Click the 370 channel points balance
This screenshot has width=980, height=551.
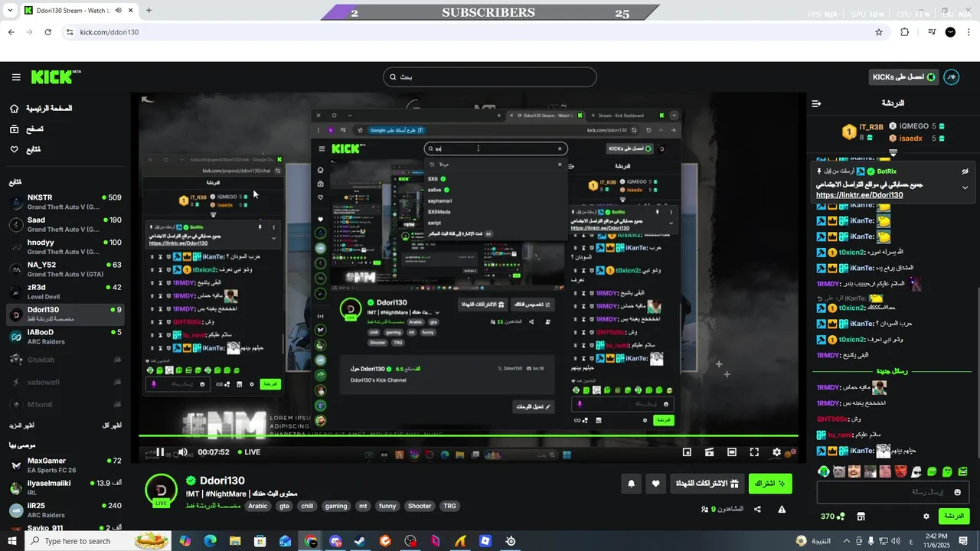pyautogui.click(x=832, y=517)
